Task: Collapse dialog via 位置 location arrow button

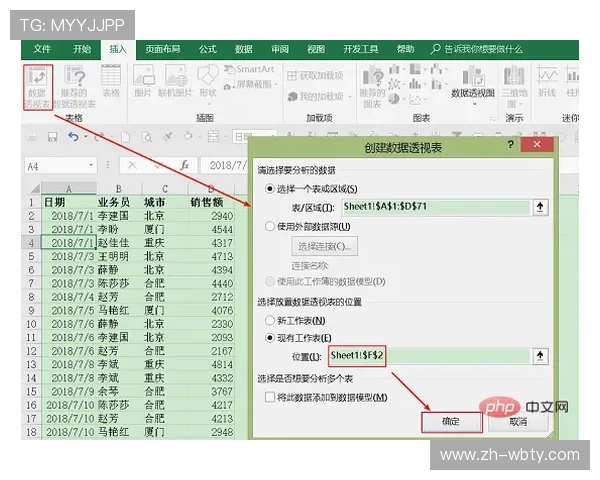Action: click(x=540, y=356)
